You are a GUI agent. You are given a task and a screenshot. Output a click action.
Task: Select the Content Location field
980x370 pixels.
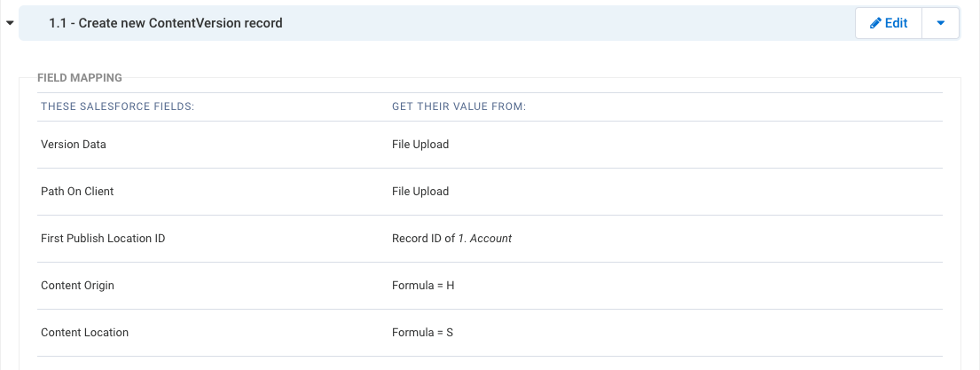click(84, 333)
